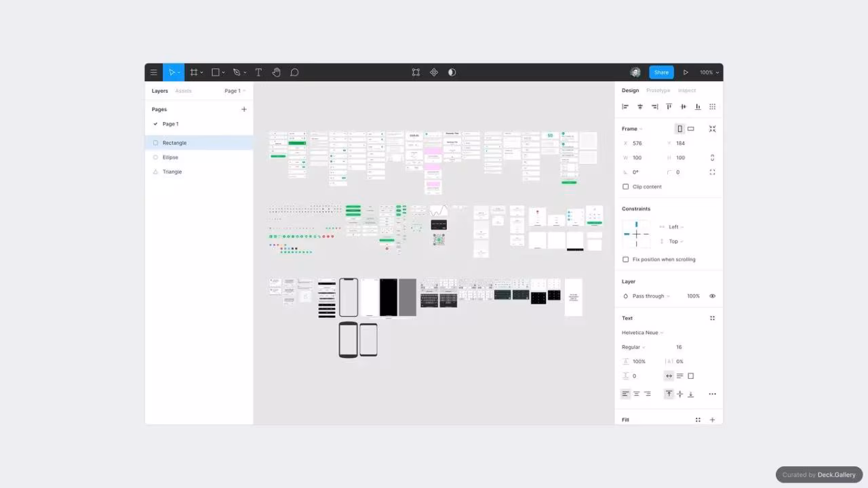Select the Rectangle shape tool

click(x=216, y=73)
